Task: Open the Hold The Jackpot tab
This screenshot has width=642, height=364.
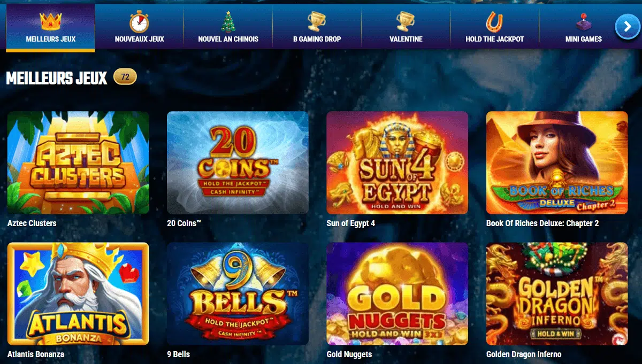Action: click(x=495, y=28)
